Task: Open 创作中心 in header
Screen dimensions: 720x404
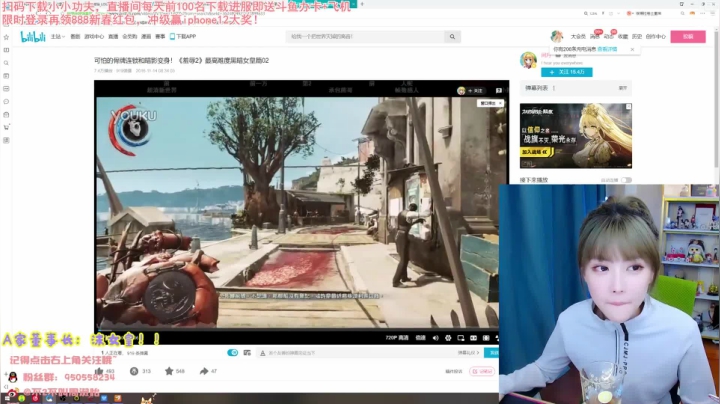Action: click(x=656, y=37)
